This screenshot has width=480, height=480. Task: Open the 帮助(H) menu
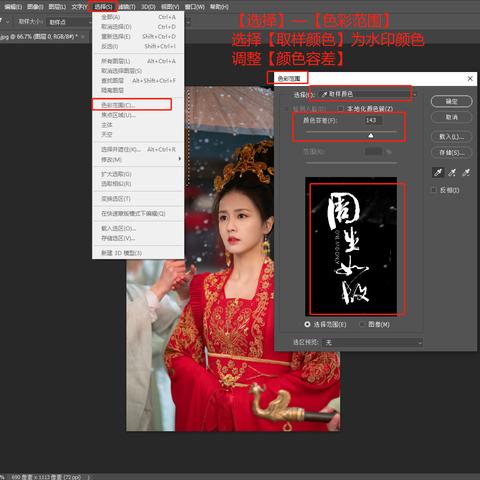click(219, 7)
